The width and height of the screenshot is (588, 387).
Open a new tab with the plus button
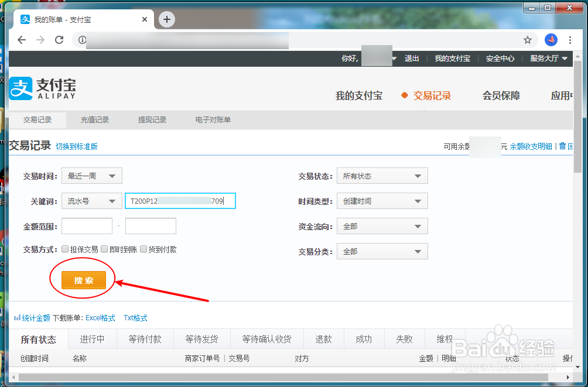[167, 19]
